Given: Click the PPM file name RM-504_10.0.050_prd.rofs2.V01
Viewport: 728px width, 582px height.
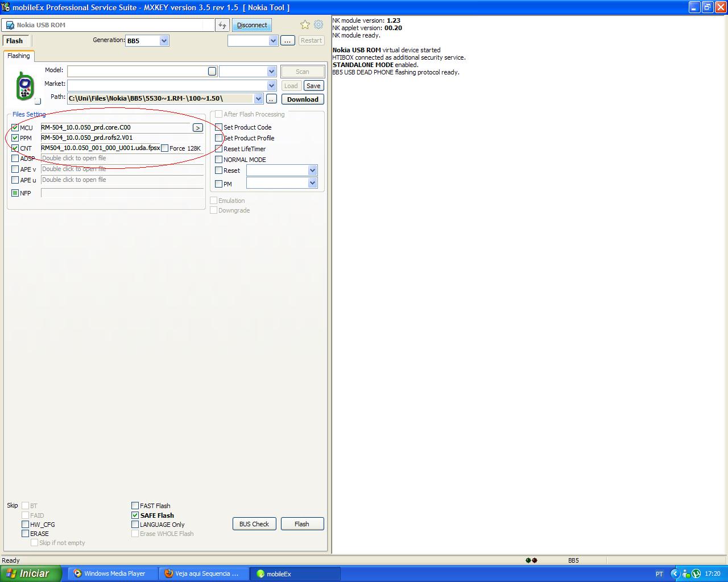Looking at the screenshot, I should pyautogui.click(x=86, y=138).
